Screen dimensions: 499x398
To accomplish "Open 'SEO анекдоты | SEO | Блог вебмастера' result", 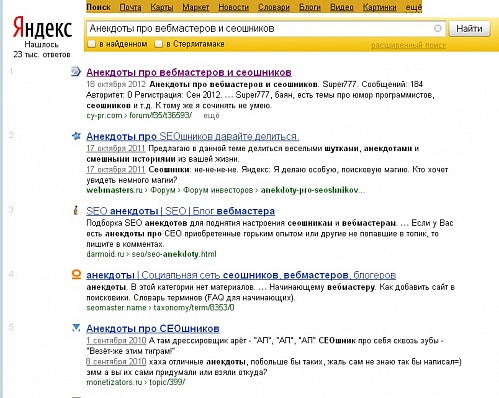I will tap(180, 211).
